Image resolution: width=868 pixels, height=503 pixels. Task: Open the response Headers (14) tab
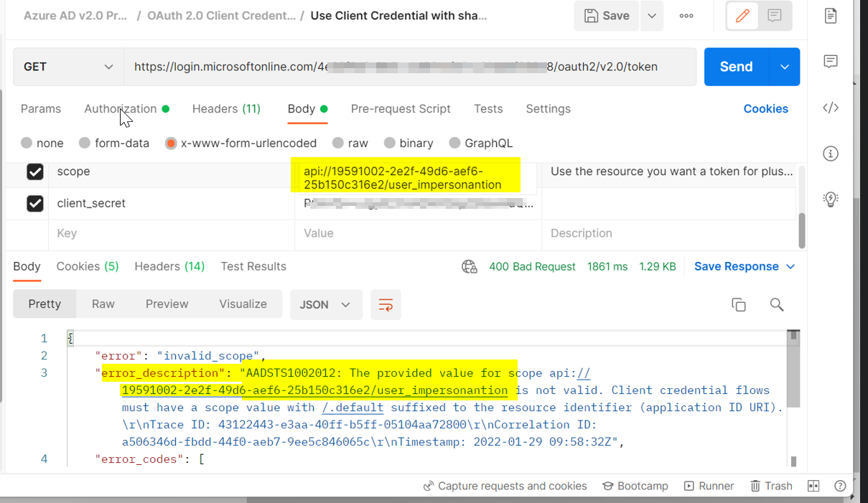(x=169, y=266)
